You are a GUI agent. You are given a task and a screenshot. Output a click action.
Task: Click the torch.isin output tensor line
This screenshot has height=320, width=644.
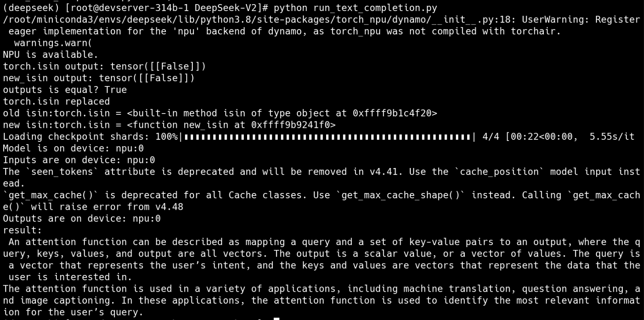coord(104,66)
